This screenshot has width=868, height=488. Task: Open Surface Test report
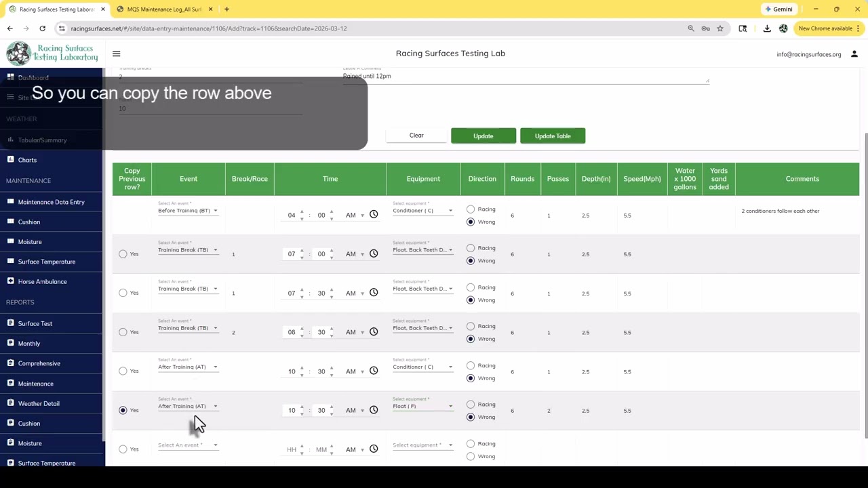[x=35, y=323]
